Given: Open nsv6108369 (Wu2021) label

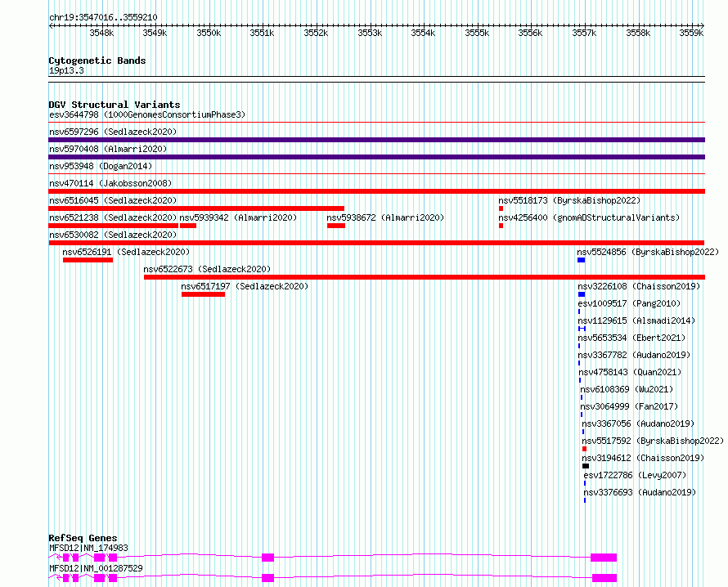Looking at the screenshot, I should (x=627, y=389).
